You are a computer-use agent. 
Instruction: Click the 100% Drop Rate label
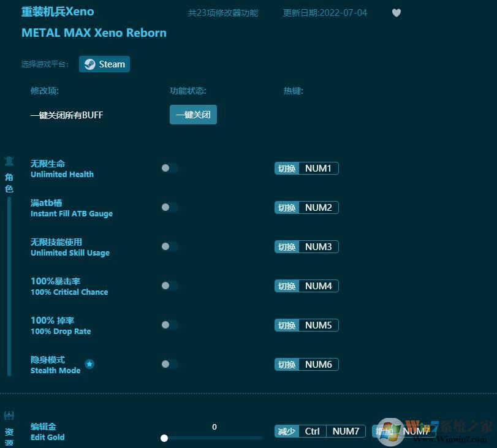point(61,332)
